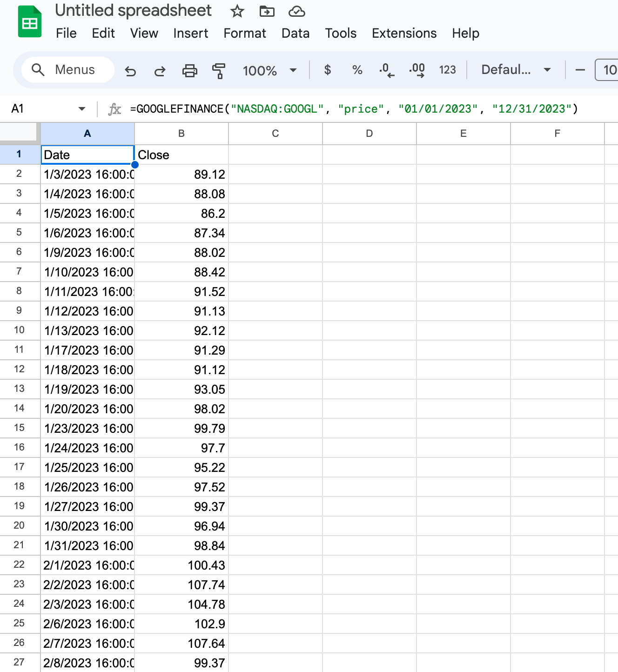This screenshot has width=618, height=672.
Task: Open the zoom 100% dropdown
Action: [270, 71]
